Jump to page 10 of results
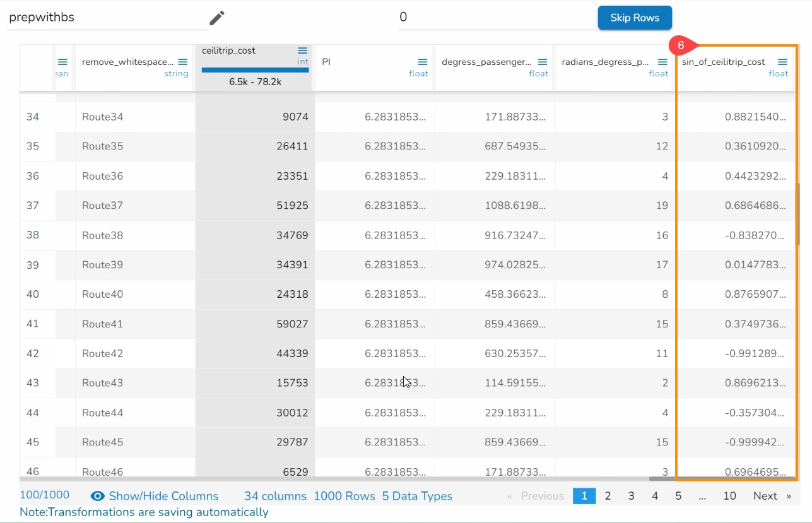Viewport: 812px width, 523px height. [x=729, y=496]
